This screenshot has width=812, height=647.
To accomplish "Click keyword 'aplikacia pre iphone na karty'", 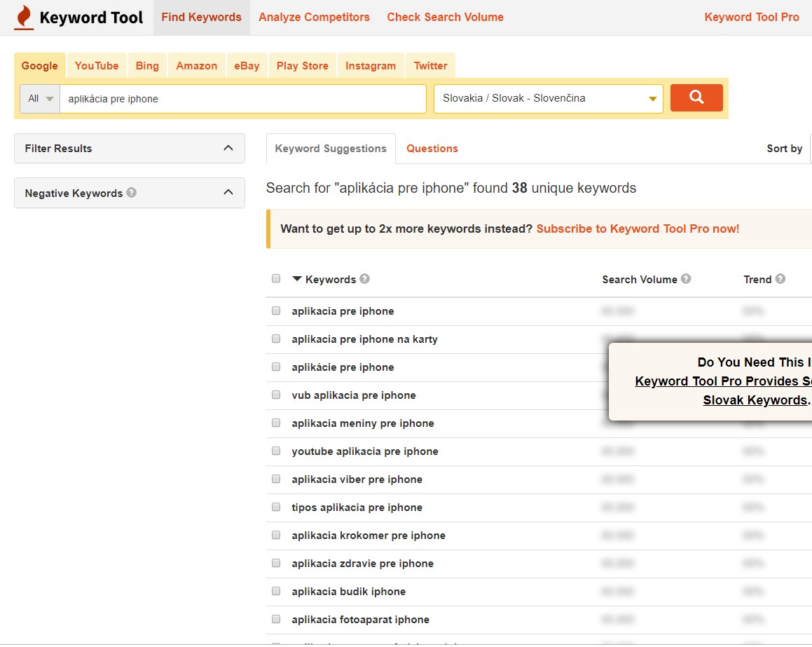I will coord(364,339).
